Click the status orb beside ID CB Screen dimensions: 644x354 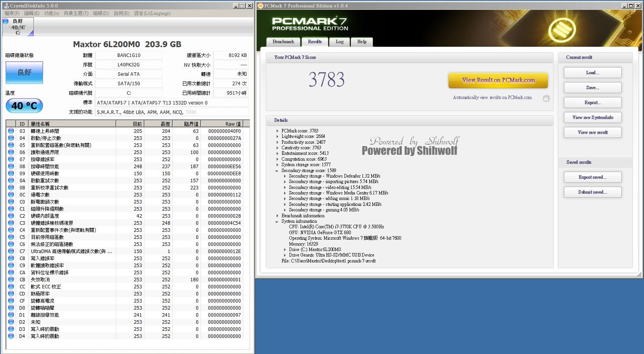point(11,279)
